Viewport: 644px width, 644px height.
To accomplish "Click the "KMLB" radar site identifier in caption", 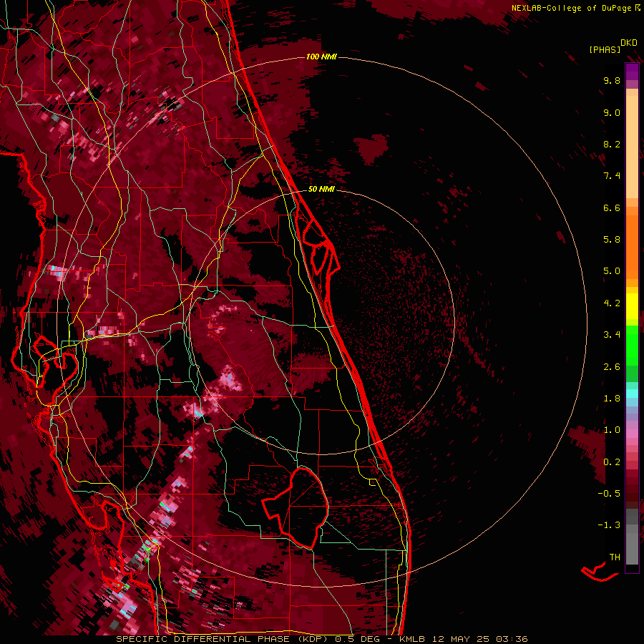I will coord(412,639).
